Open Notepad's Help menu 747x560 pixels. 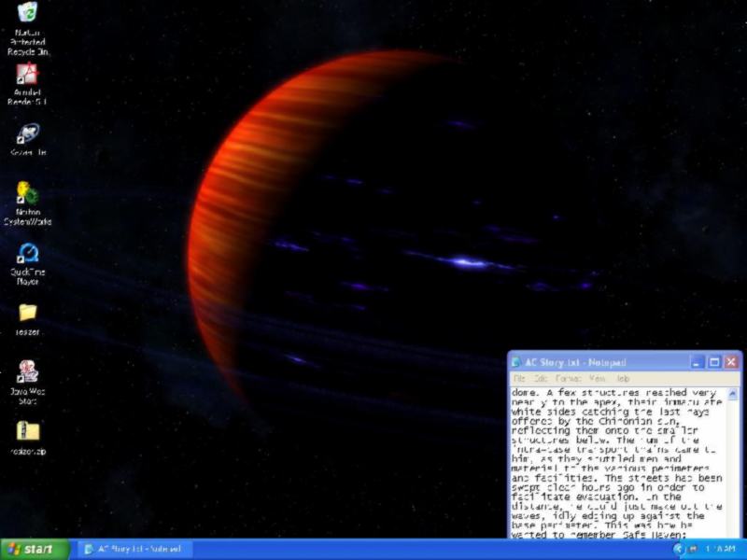point(623,379)
